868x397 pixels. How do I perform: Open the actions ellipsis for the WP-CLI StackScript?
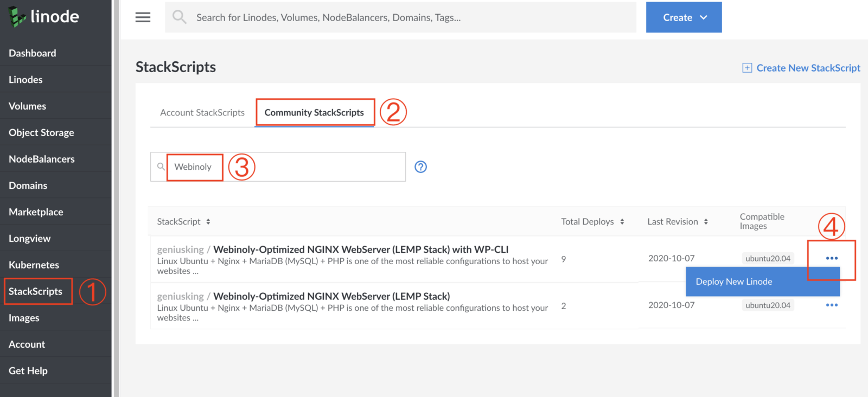(832, 258)
